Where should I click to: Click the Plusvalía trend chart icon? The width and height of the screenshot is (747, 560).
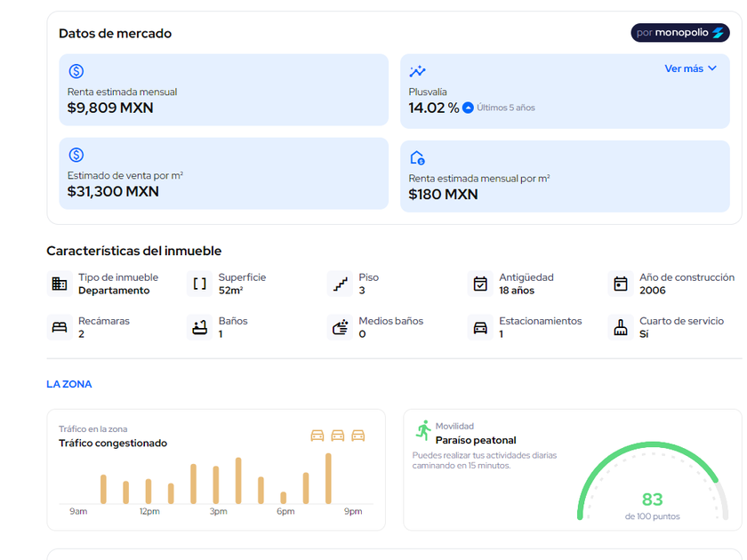coord(417,72)
